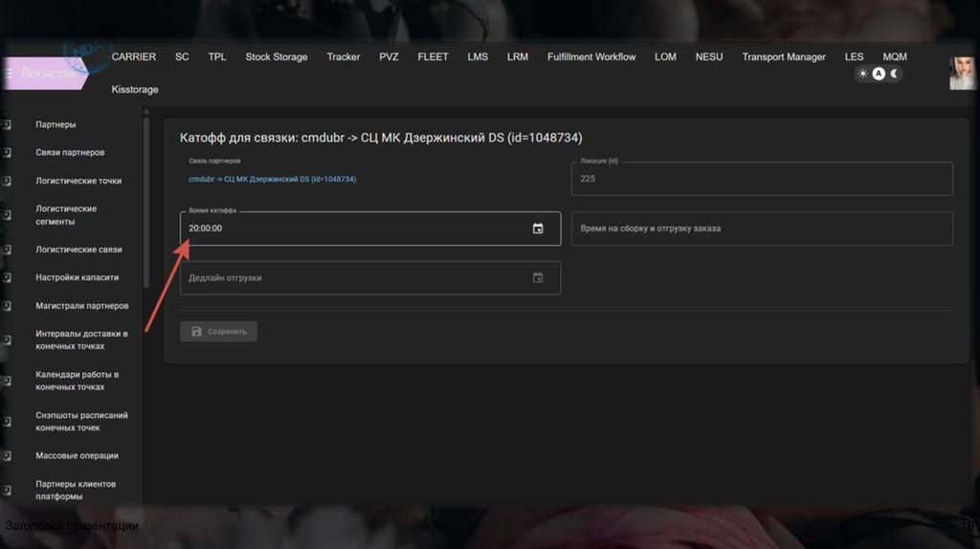Open the user avatar profile menu

coord(962,74)
